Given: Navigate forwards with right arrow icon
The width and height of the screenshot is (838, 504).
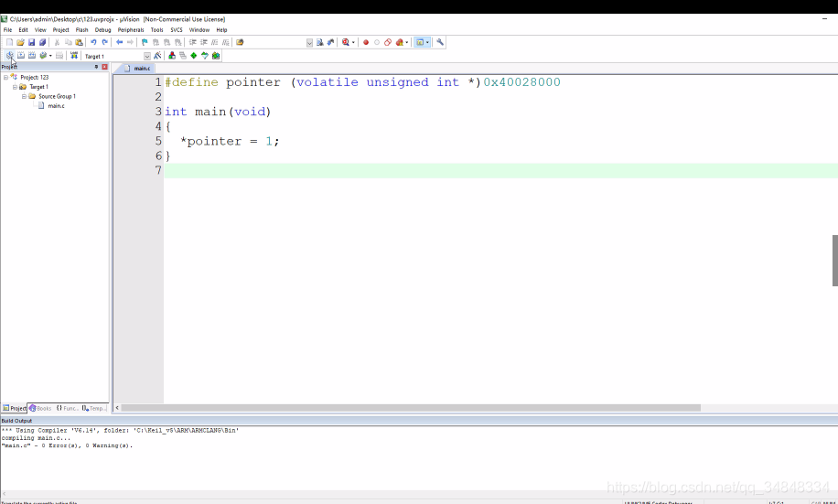Looking at the screenshot, I should (x=130, y=42).
